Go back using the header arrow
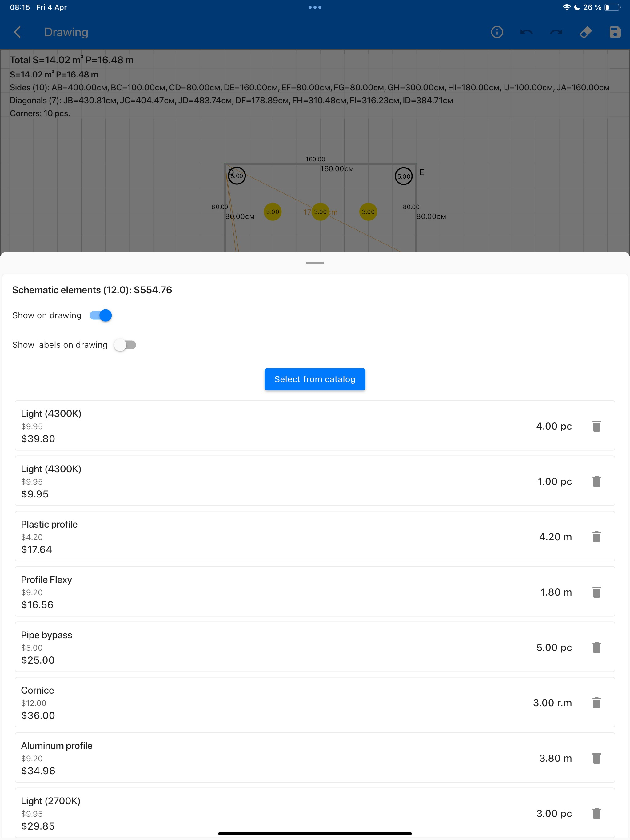 point(18,32)
